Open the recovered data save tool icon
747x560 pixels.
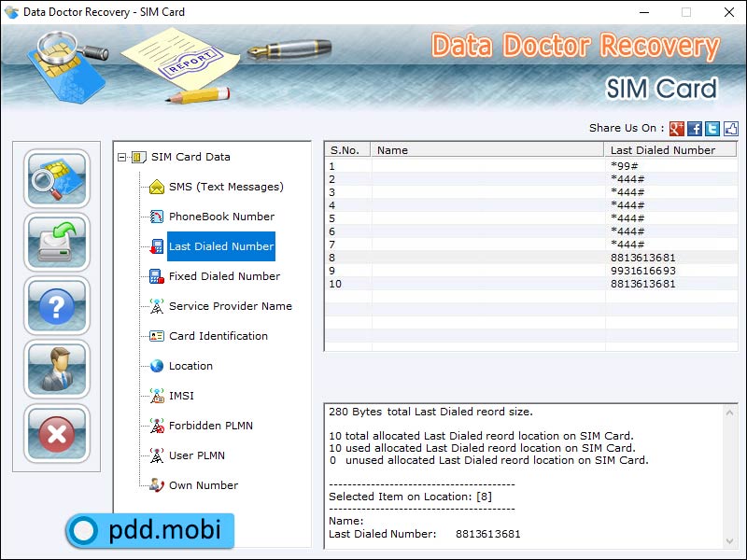click(x=56, y=243)
